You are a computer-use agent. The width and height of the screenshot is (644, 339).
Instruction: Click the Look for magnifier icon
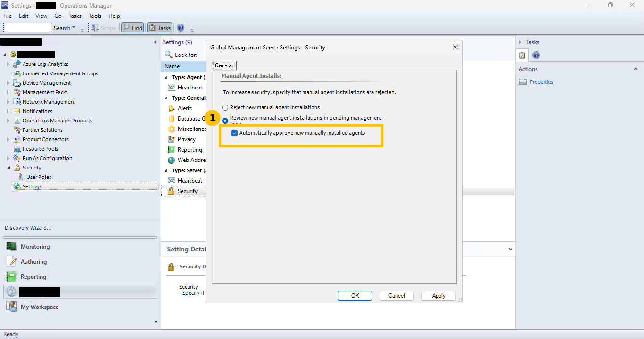coord(168,55)
